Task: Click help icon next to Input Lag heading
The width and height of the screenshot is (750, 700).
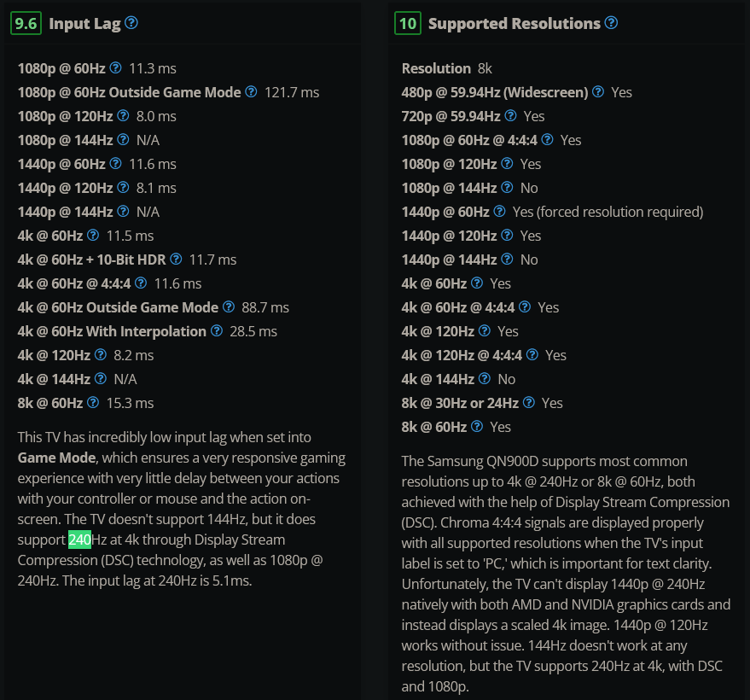Action: (x=131, y=23)
